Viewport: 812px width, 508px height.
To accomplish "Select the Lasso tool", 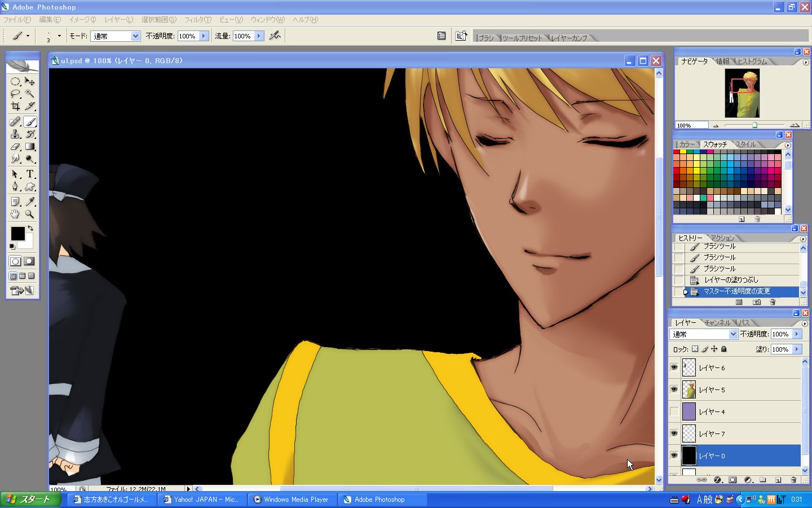I will (x=15, y=94).
